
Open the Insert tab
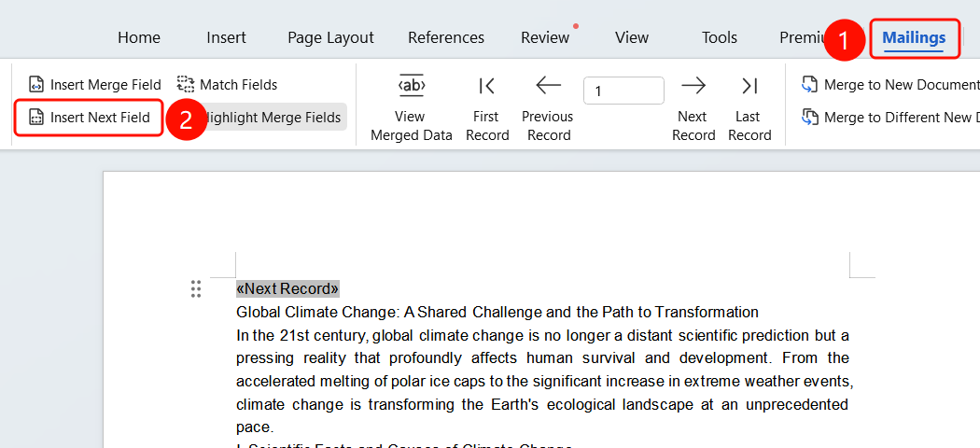point(226,38)
